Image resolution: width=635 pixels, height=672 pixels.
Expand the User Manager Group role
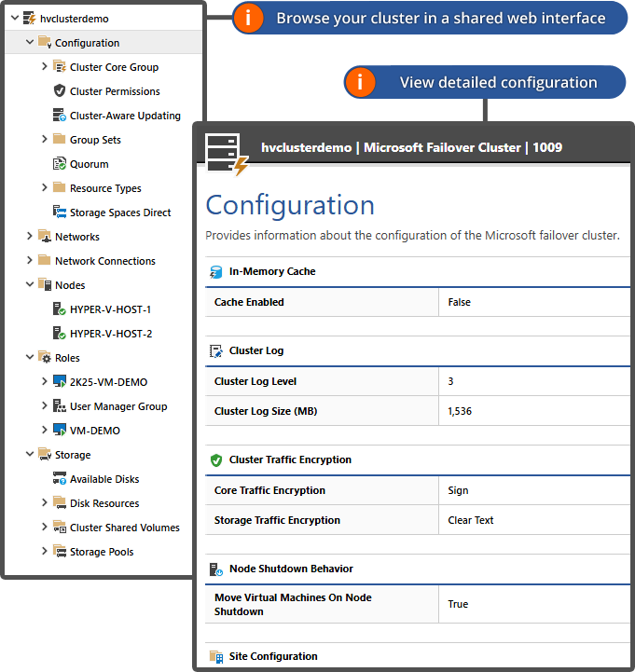pyautogui.click(x=44, y=405)
